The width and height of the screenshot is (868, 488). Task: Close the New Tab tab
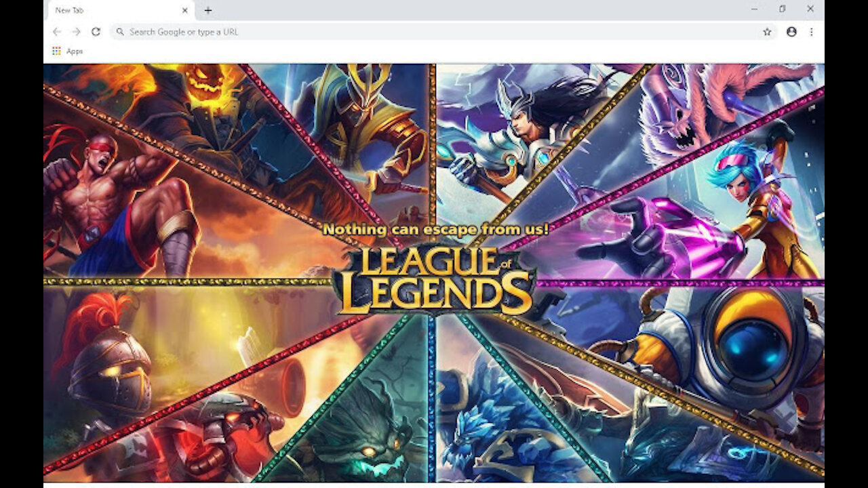point(184,10)
